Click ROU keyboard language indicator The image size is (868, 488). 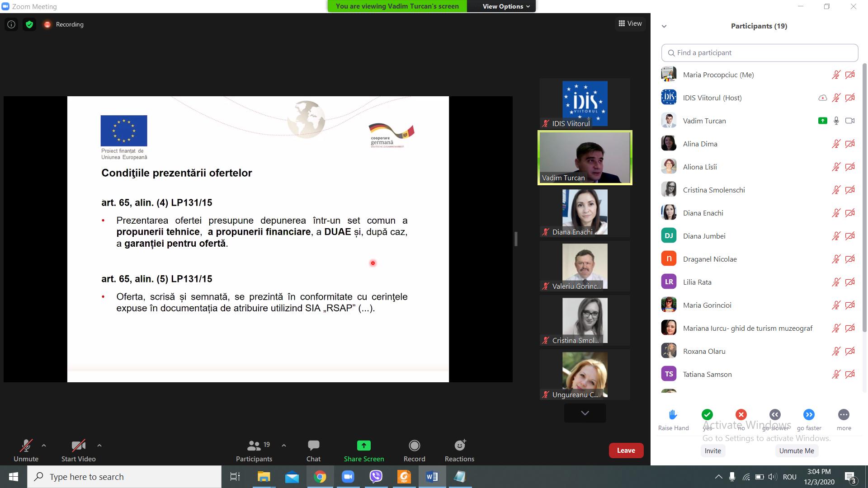789,477
